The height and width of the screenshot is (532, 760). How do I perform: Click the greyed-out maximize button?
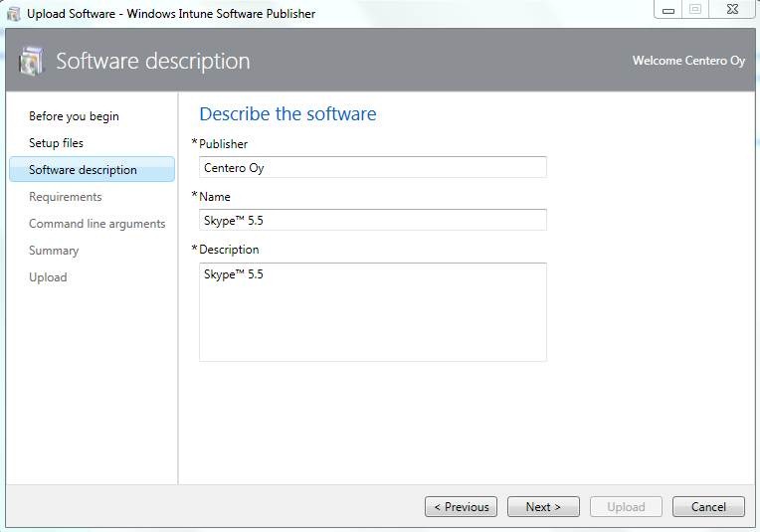(x=695, y=10)
